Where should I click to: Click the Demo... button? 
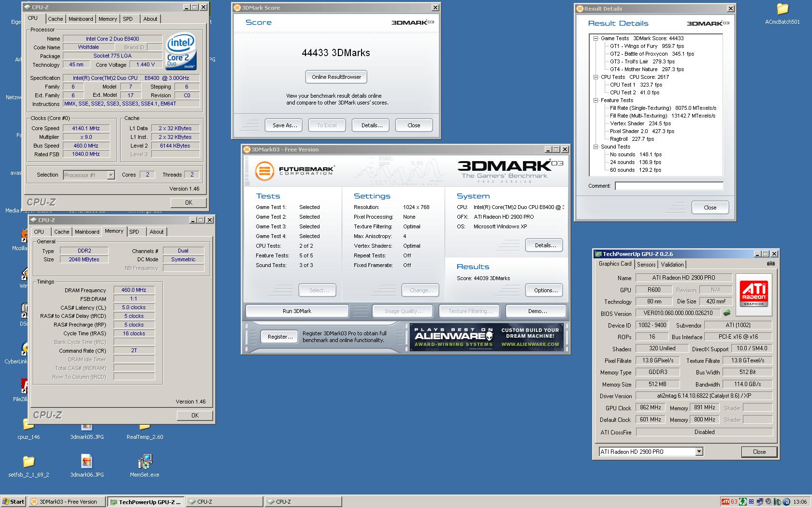tap(537, 311)
